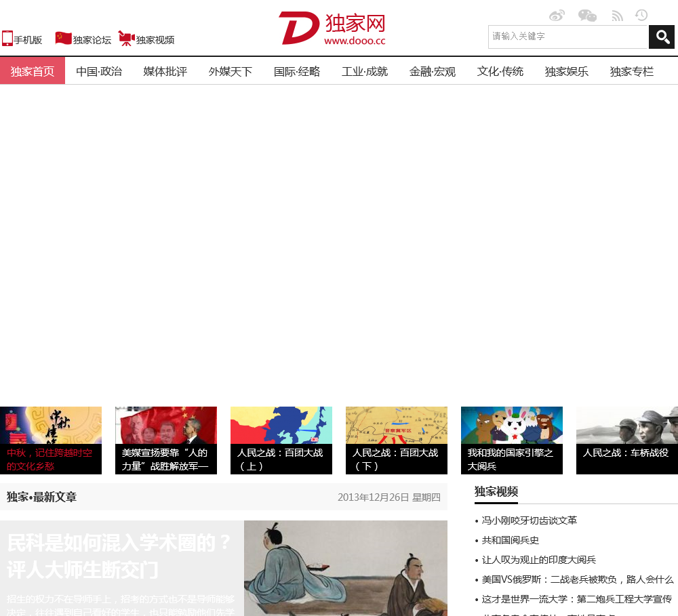This screenshot has width=678, height=616.
Task: Select the 文化·传统 nav tab
Action: (x=500, y=71)
